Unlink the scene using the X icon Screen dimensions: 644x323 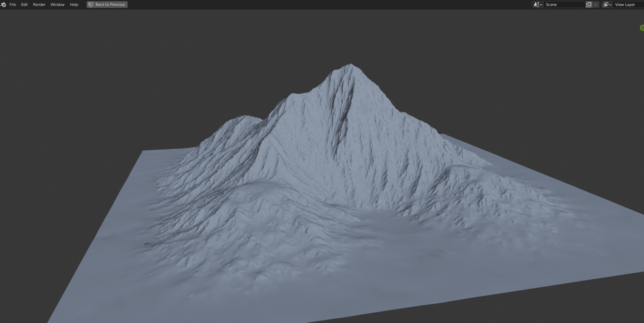pyautogui.click(x=595, y=4)
